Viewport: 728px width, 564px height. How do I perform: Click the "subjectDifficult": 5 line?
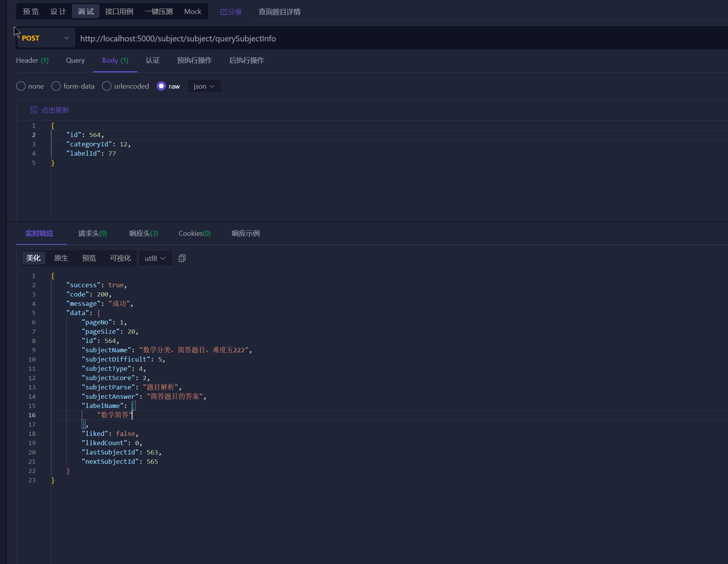pyautogui.click(x=123, y=359)
